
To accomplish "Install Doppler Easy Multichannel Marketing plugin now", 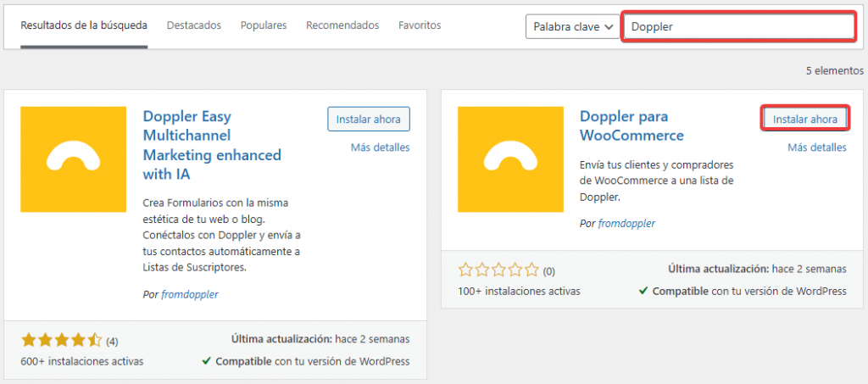I will pyautogui.click(x=369, y=119).
